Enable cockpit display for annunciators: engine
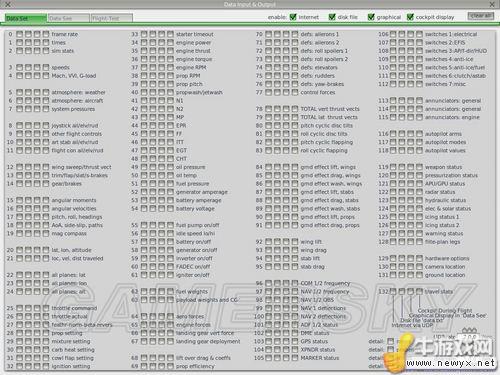The image size is (500, 375). [419, 117]
